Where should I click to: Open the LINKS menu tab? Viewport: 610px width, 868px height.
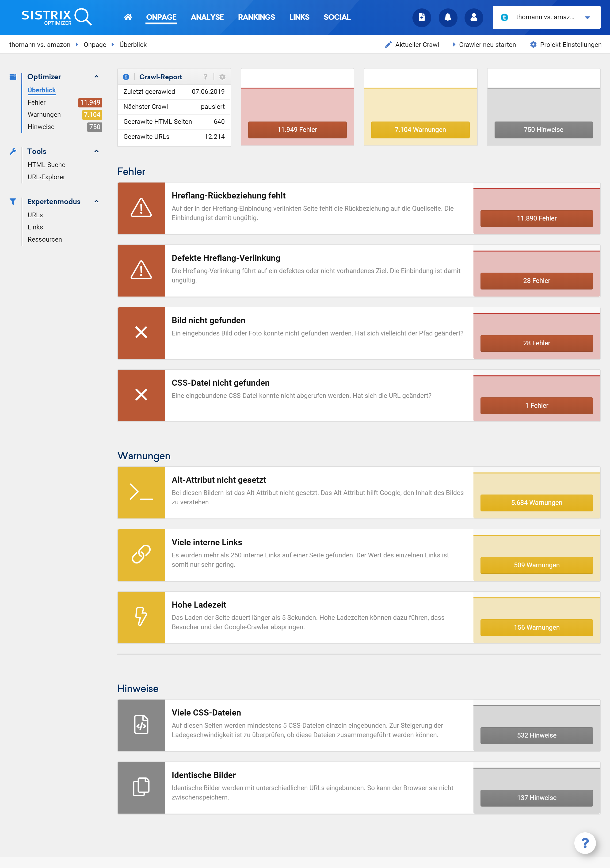(299, 17)
